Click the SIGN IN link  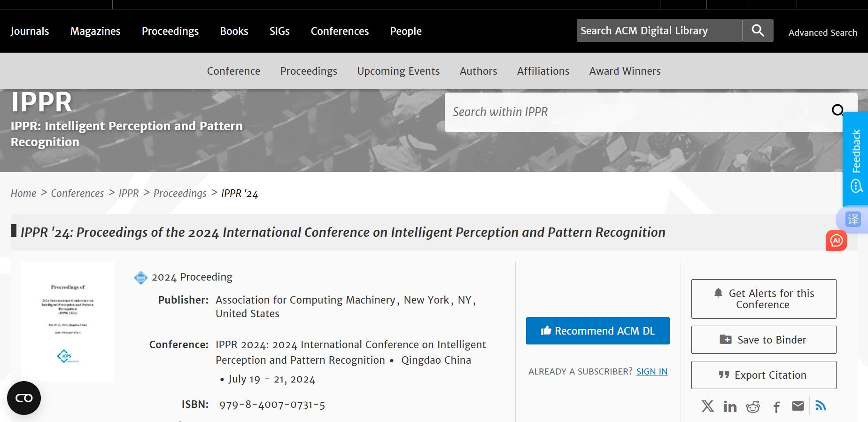(x=652, y=371)
